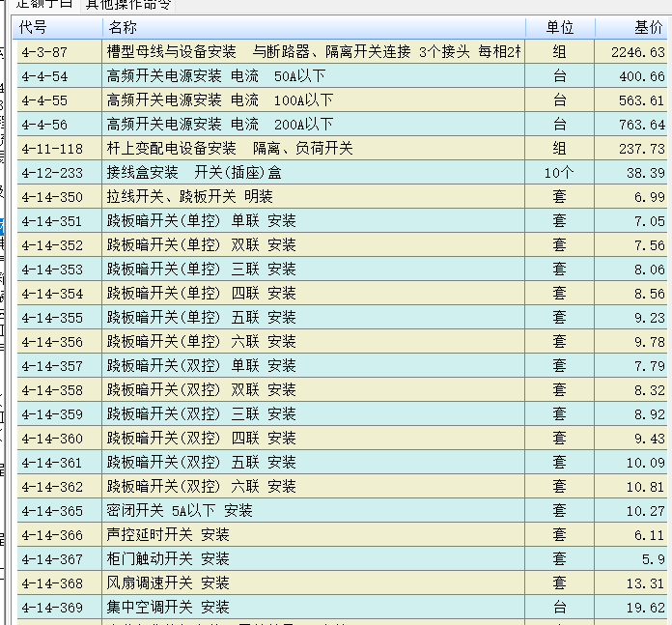
Task: Click name 拉线开关、跷板开关 明装
Action: (190, 197)
